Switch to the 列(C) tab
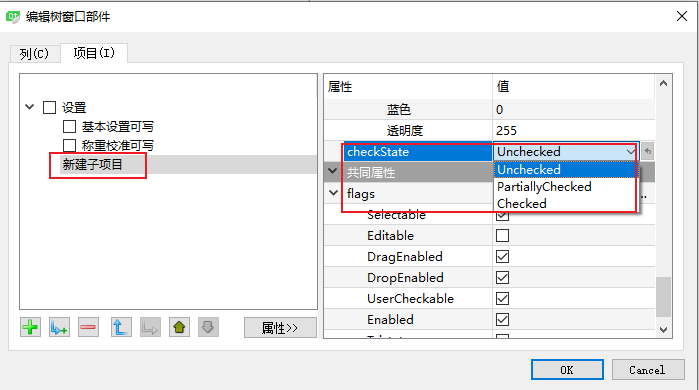Screen dimensions: 699x390 (x=34, y=54)
